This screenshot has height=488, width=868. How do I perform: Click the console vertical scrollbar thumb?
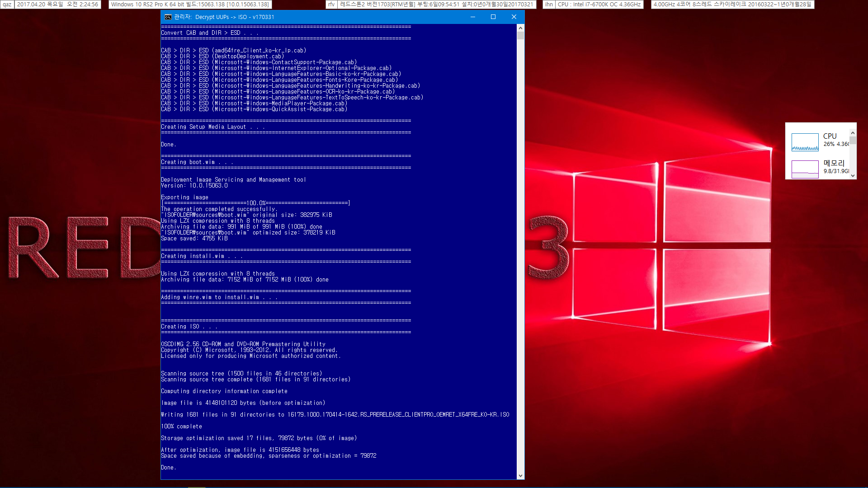click(x=520, y=35)
